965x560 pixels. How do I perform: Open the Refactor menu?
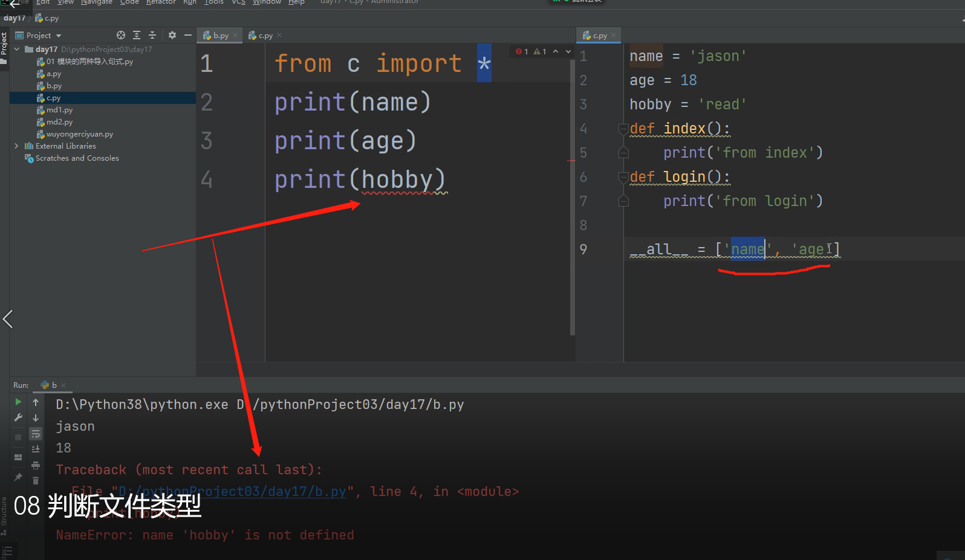[161, 2]
